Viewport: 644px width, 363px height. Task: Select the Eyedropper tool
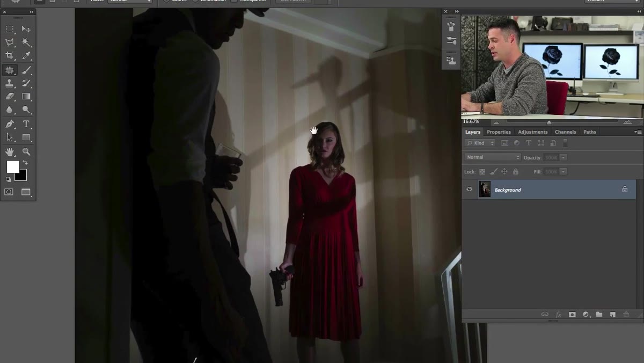26,56
